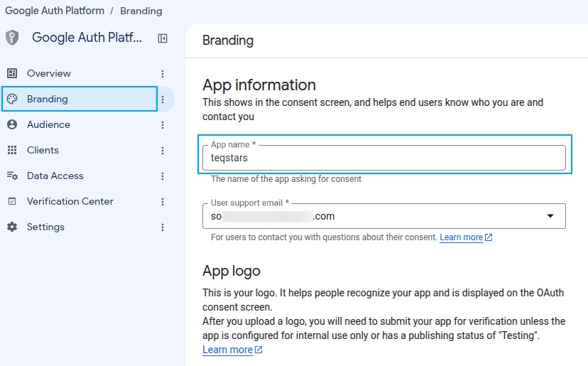Click external-link icon after support email Learn more
The height and width of the screenshot is (366, 588).
pyautogui.click(x=489, y=237)
